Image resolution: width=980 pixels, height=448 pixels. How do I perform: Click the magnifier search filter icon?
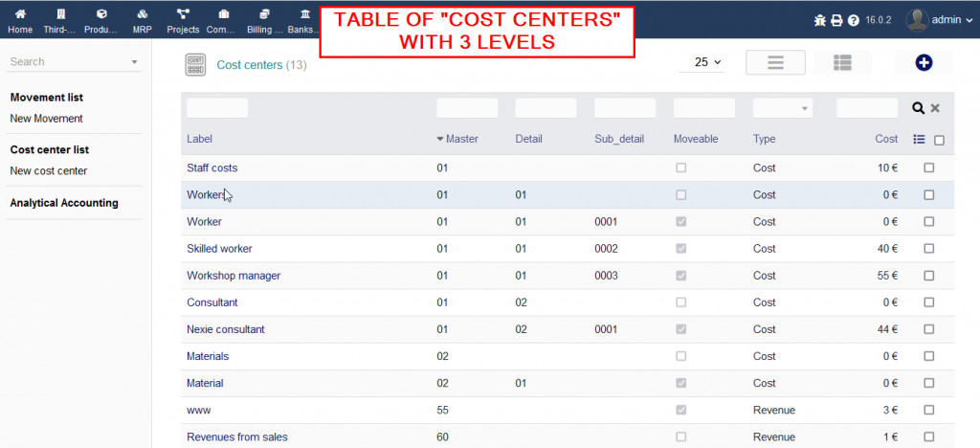[919, 108]
